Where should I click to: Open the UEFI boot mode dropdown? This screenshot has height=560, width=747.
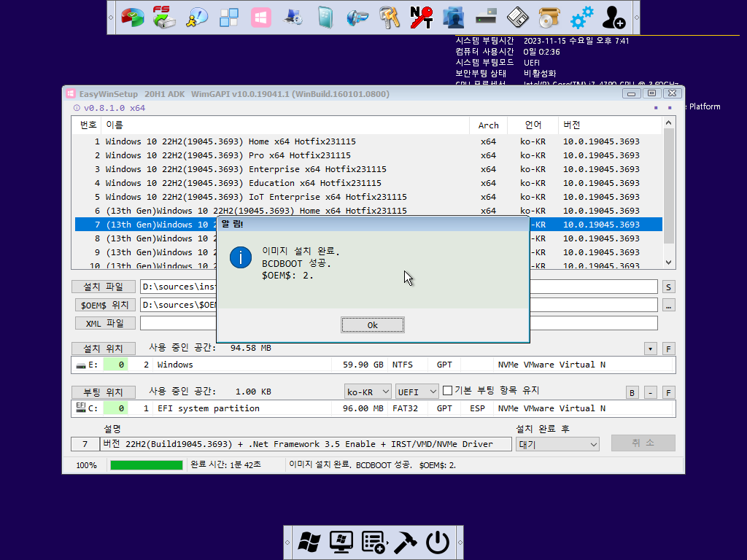pos(417,392)
